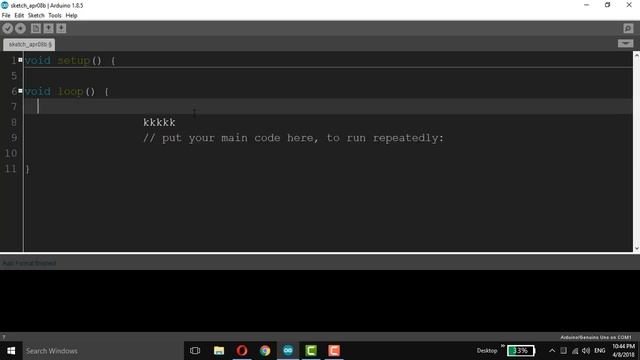The height and width of the screenshot is (360, 640).
Task: Click the battery 33% indicator
Action: tap(520, 351)
